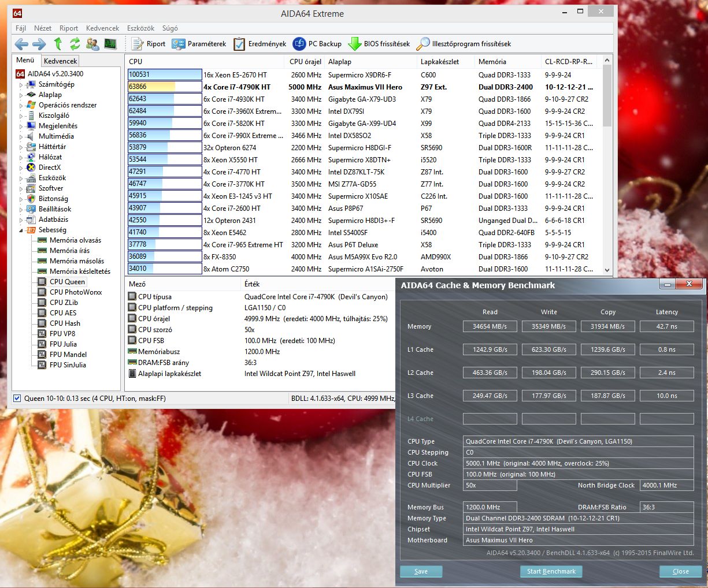This screenshot has height=588, width=708.
Task: Switch to the Menü tab
Action: pyautogui.click(x=25, y=60)
